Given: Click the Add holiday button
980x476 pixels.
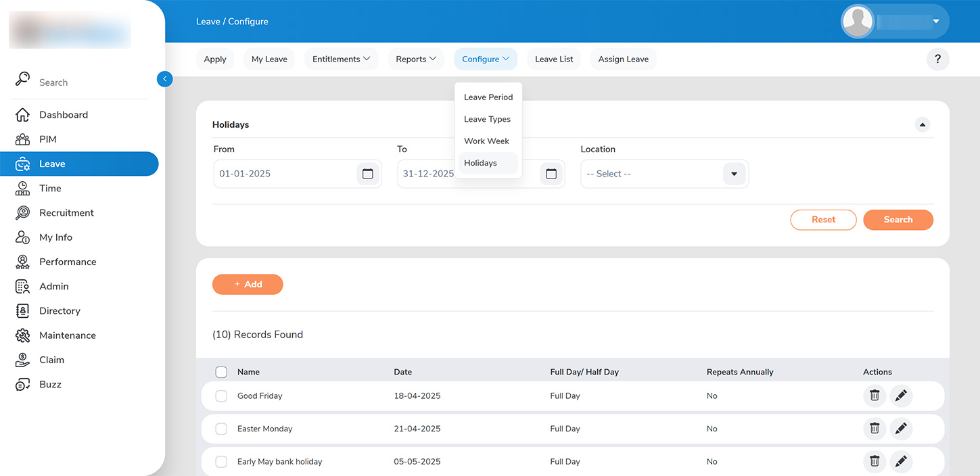Looking at the screenshot, I should 248,285.
